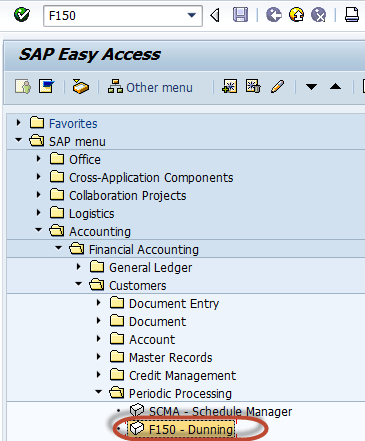Click the Add to Favorites icon

pyautogui.click(x=230, y=87)
